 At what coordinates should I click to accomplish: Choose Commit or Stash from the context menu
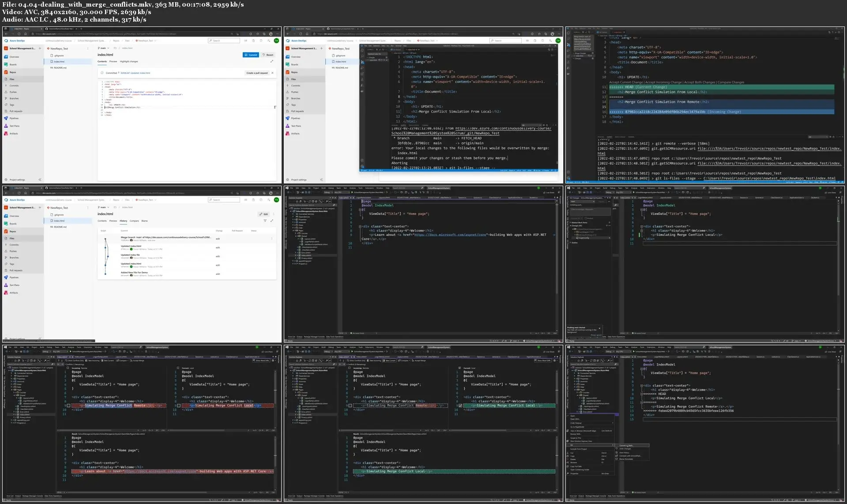point(627,445)
